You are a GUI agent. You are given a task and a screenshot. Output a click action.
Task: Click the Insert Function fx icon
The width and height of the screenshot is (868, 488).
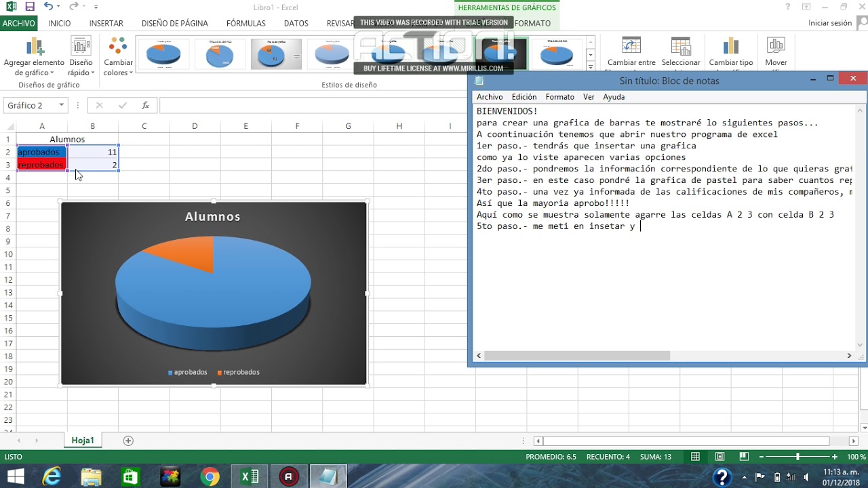[x=145, y=105]
